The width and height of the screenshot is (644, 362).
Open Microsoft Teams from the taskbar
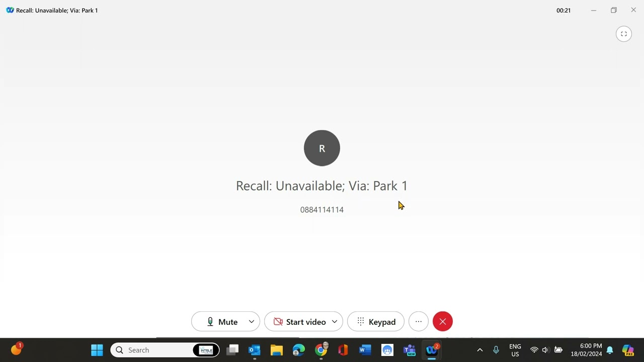pyautogui.click(x=410, y=350)
